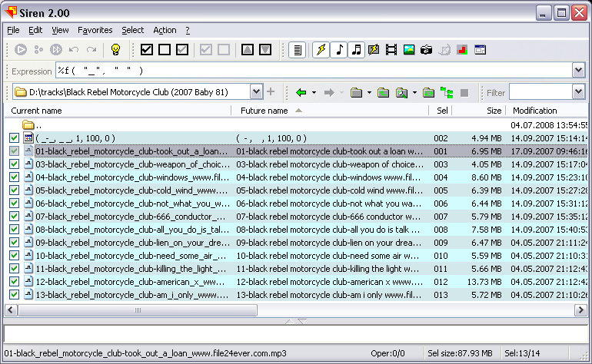Open the View menu
Viewport: 592px width, 364px height.
[x=60, y=30]
